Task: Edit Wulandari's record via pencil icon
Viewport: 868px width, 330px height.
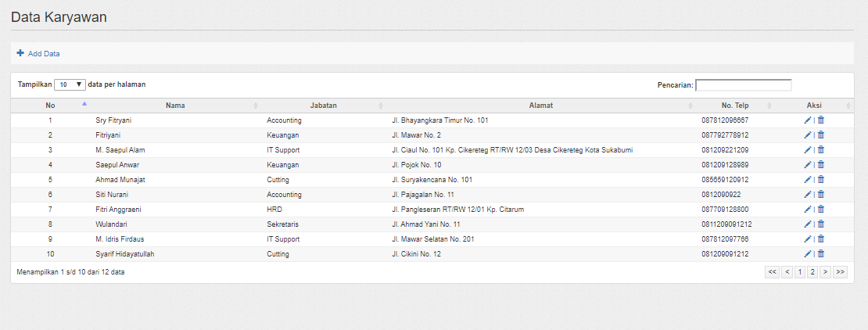Action: click(x=808, y=224)
